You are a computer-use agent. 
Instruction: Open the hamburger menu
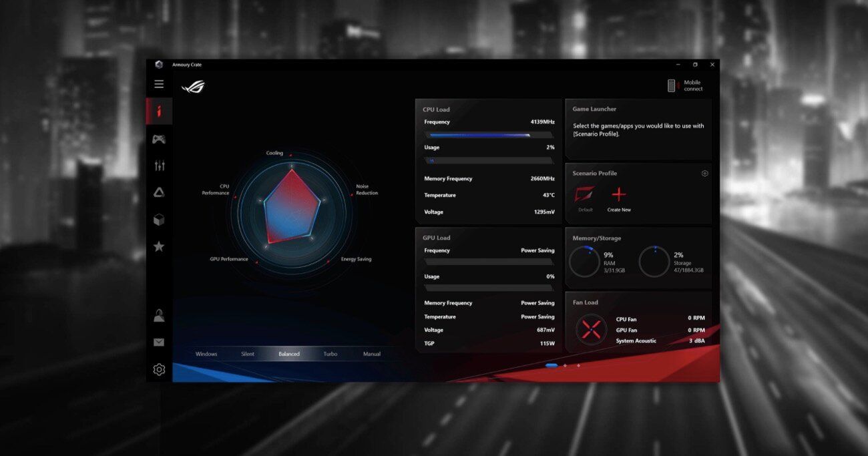point(159,84)
